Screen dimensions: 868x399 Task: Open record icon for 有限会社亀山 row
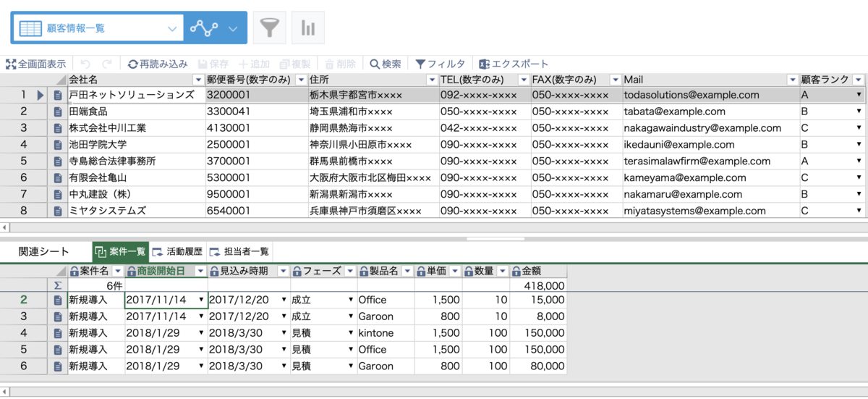click(x=58, y=177)
